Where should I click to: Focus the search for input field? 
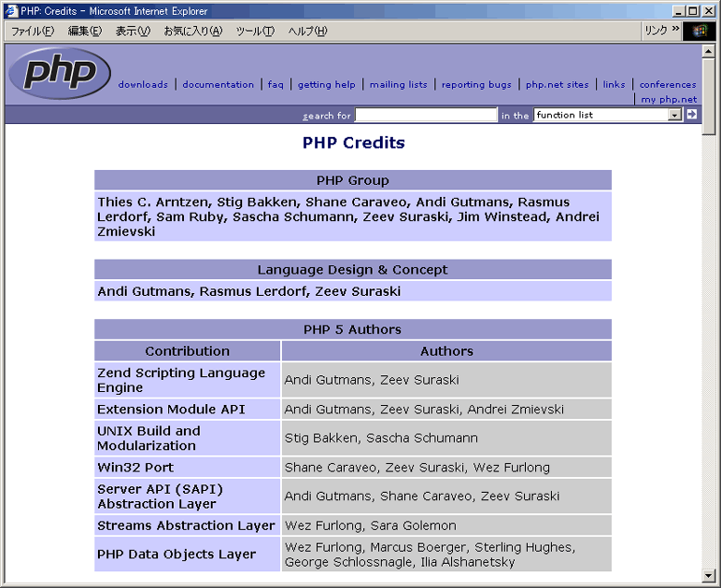[426, 115]
